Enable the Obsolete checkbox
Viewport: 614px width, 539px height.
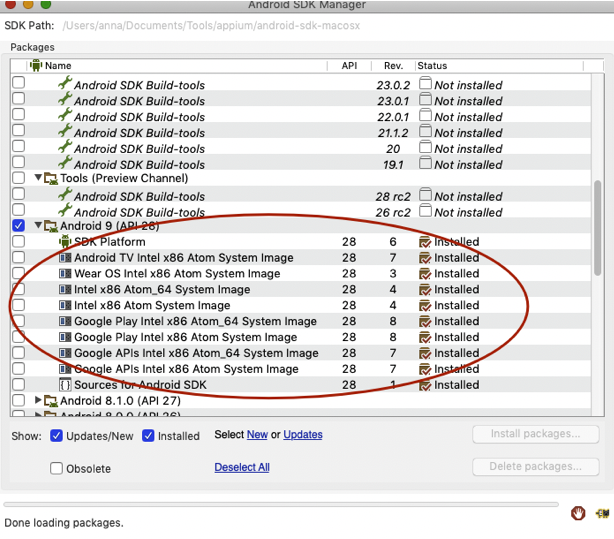pos(56,468)
